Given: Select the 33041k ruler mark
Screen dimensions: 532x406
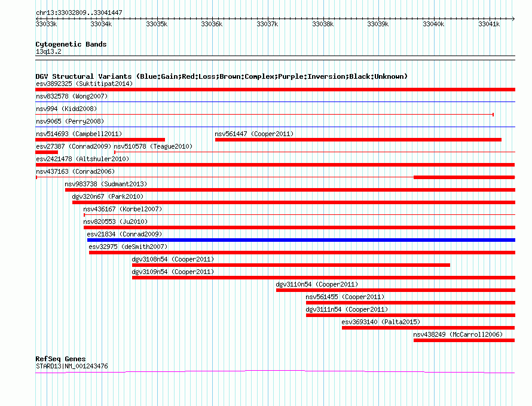Looking at the screenshot, I should [489, 24].
